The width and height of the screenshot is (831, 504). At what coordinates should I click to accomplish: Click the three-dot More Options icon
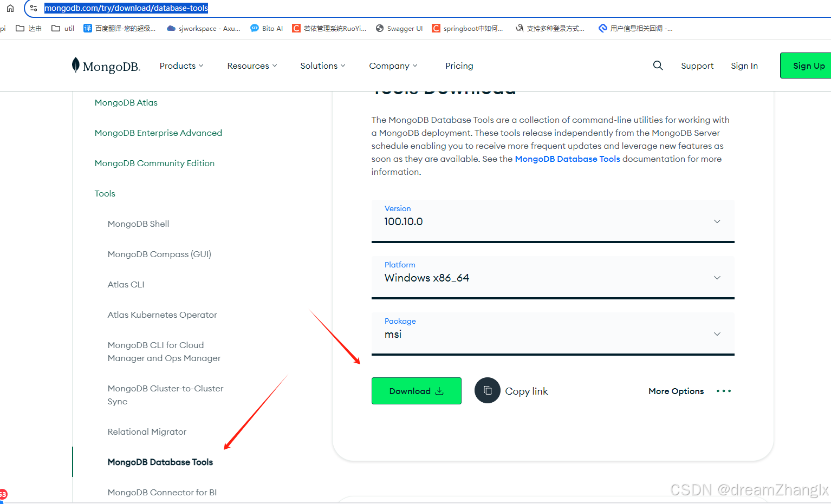[x=724, y=391]
